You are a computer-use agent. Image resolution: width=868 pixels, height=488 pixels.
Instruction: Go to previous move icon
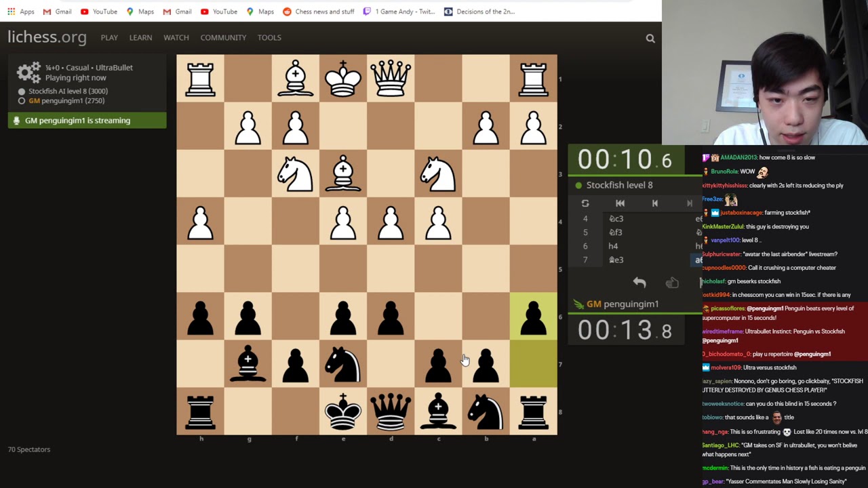[654, 203]
